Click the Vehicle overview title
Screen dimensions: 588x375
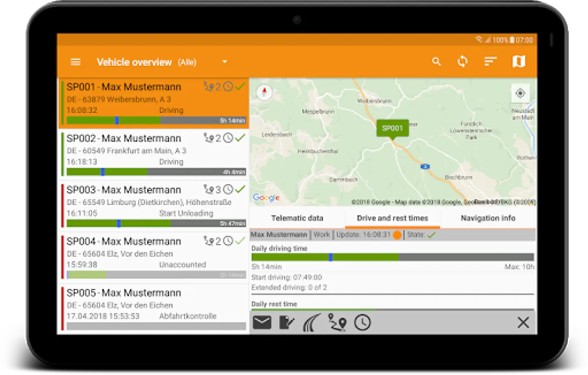134,62
